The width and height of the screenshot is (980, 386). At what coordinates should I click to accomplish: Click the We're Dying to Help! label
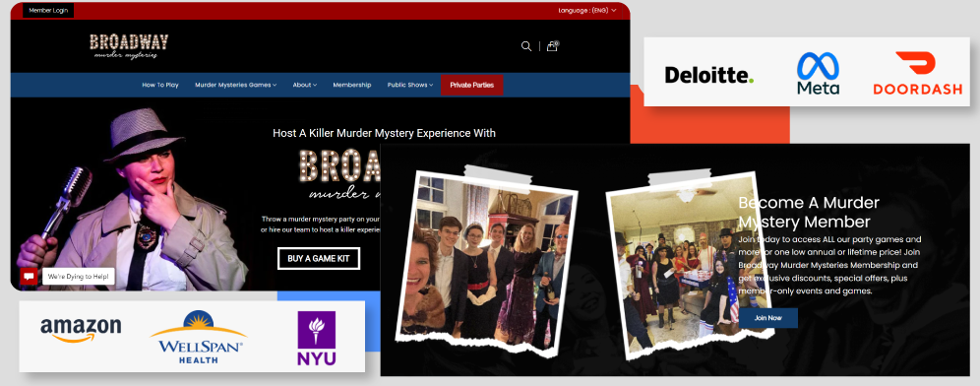pyautogui.click(x=78, y=277)
